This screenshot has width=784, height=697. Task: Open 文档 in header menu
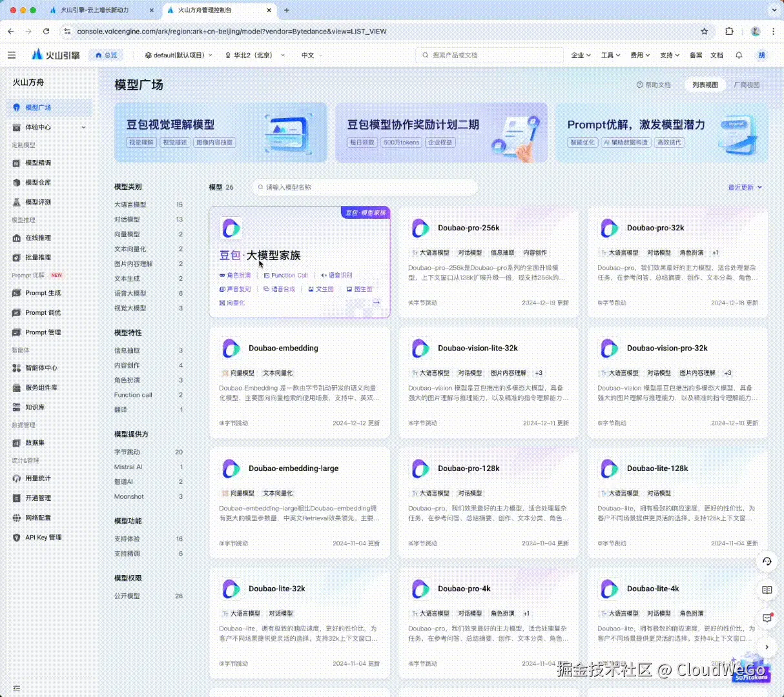716,56
